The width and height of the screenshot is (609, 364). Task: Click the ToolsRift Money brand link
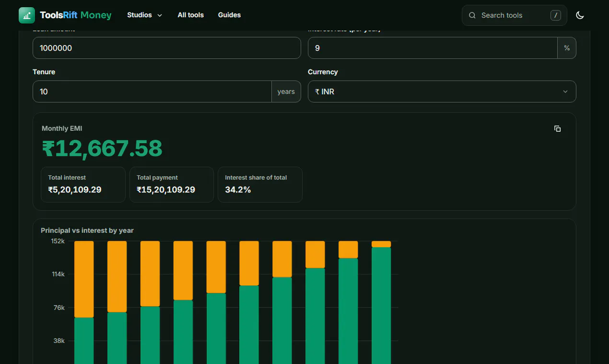[x=65, y=15]
